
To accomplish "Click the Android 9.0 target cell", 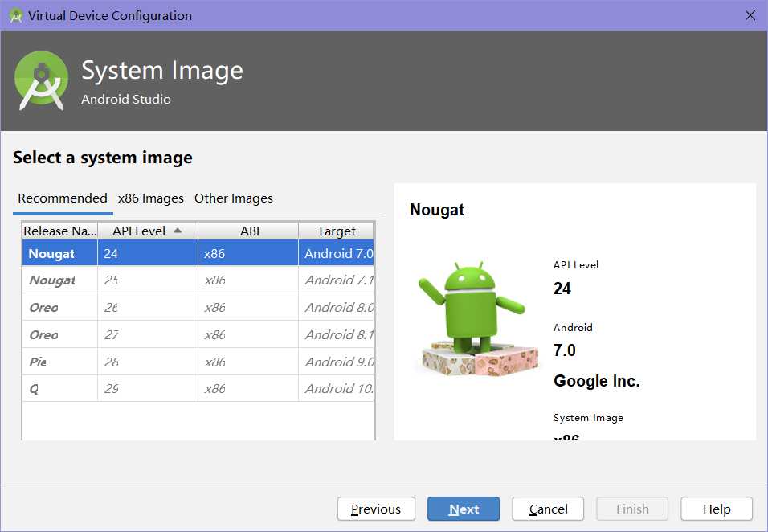I will click(x=336, y=362).
